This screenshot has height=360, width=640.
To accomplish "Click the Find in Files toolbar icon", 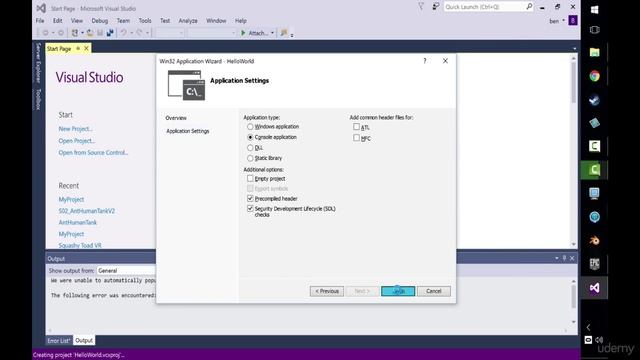I will point(284,33).
